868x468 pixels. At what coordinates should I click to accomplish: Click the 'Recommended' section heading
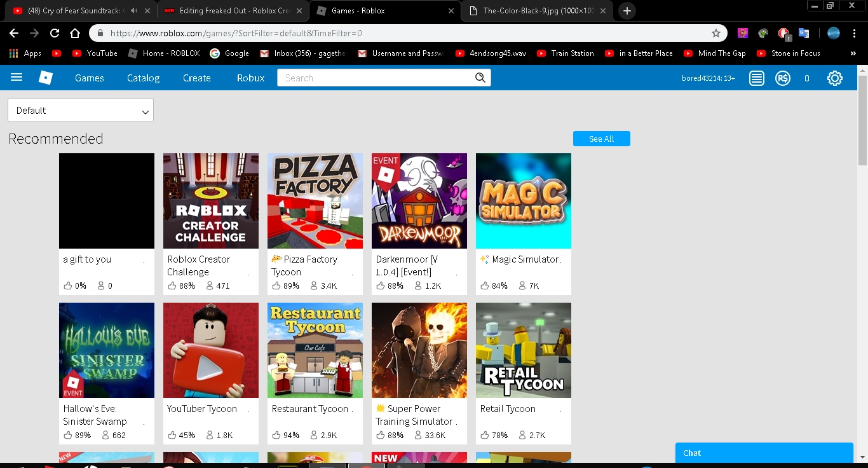click(56, 139)
